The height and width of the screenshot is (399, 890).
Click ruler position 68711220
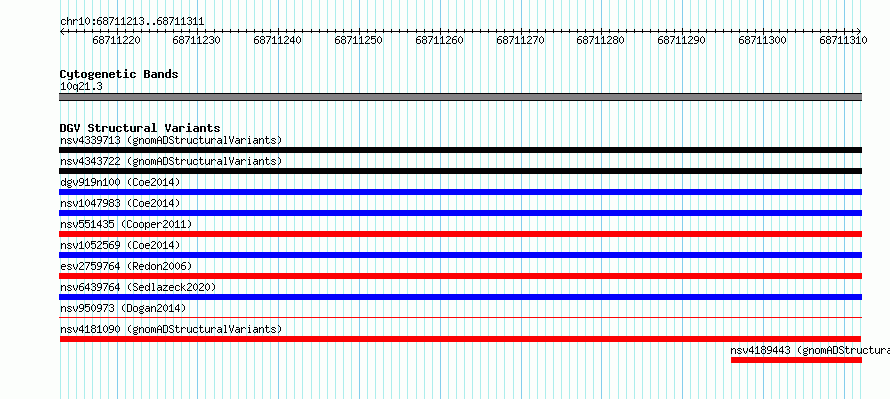tap(116, 40)
